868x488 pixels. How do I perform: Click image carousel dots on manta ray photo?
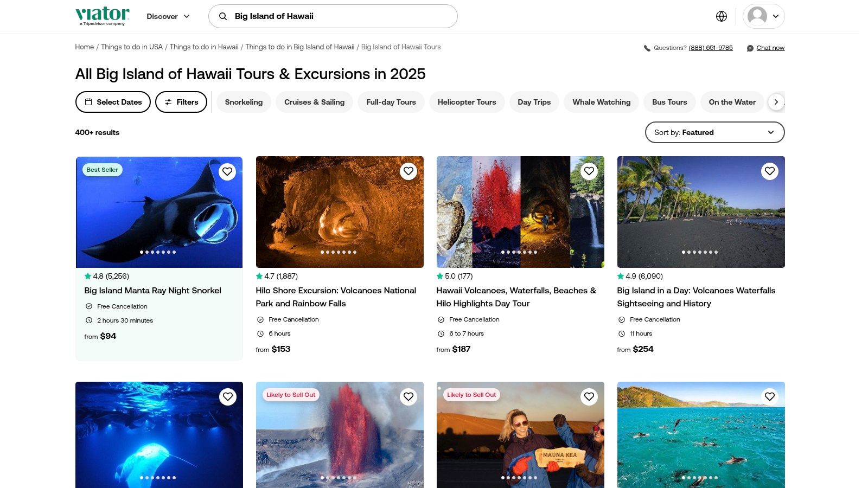tap(158, 252)
